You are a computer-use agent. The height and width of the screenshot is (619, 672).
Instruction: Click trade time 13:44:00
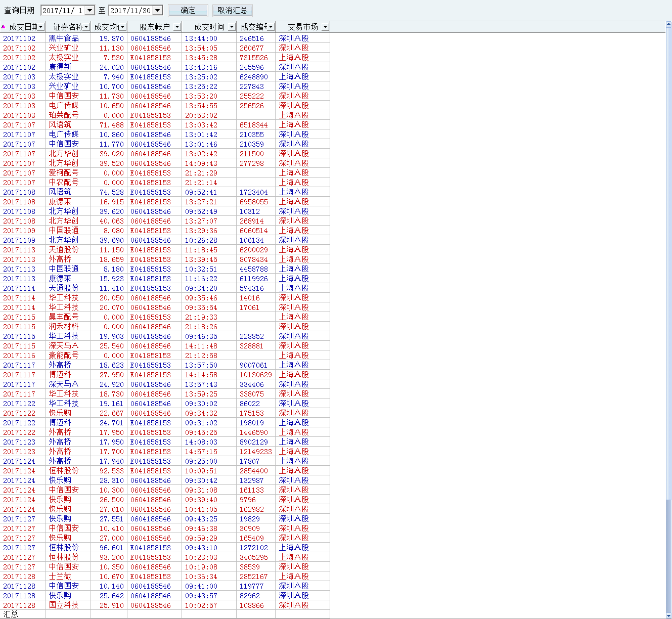(201, 38)
